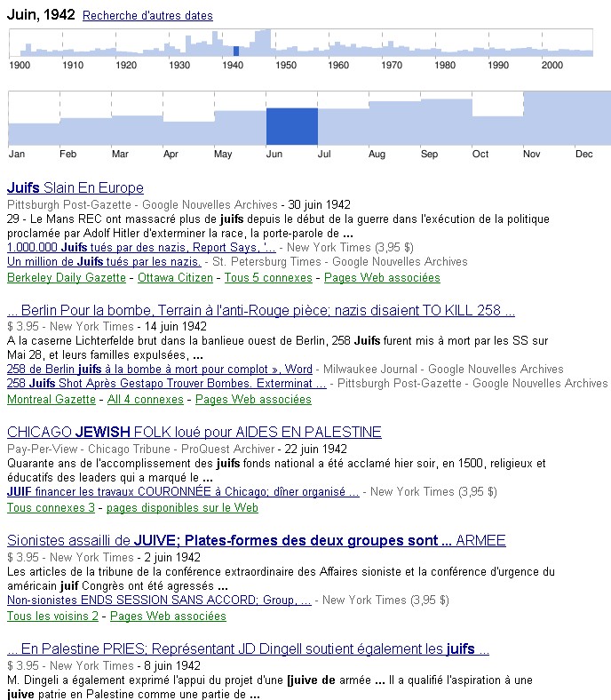The image size is (611, 700).
Task: Click the 1900 label on decade timeline
Action: [20, 65]
